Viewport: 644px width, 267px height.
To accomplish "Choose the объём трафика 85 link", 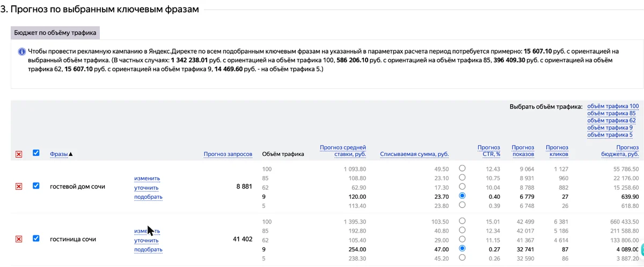I will click(x=611, y=113).
